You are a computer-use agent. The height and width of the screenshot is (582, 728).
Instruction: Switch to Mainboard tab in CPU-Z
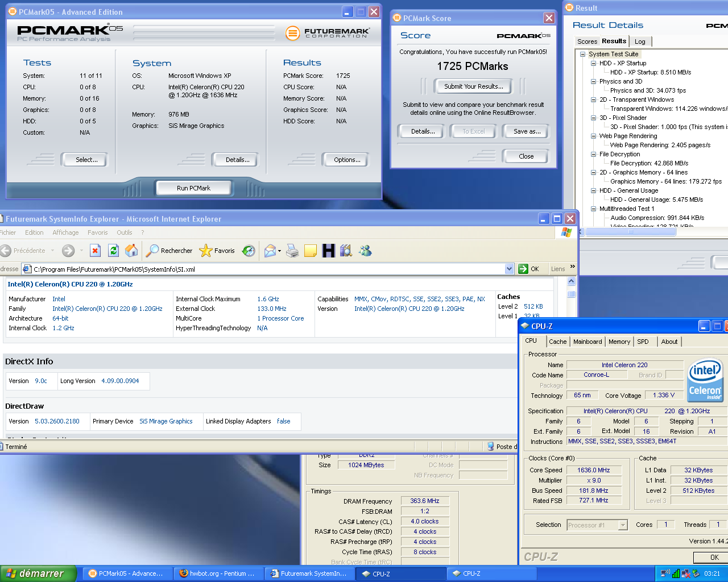click(x=588, y=342)
